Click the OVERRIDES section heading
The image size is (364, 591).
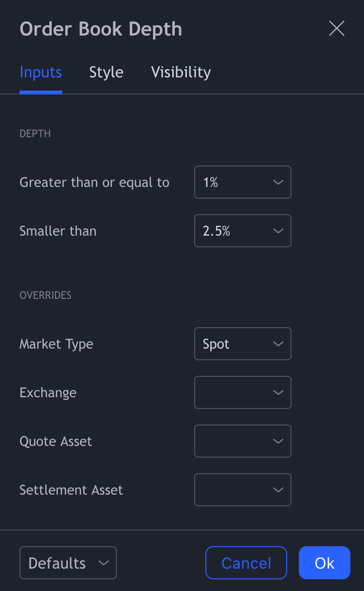[45, 295]
